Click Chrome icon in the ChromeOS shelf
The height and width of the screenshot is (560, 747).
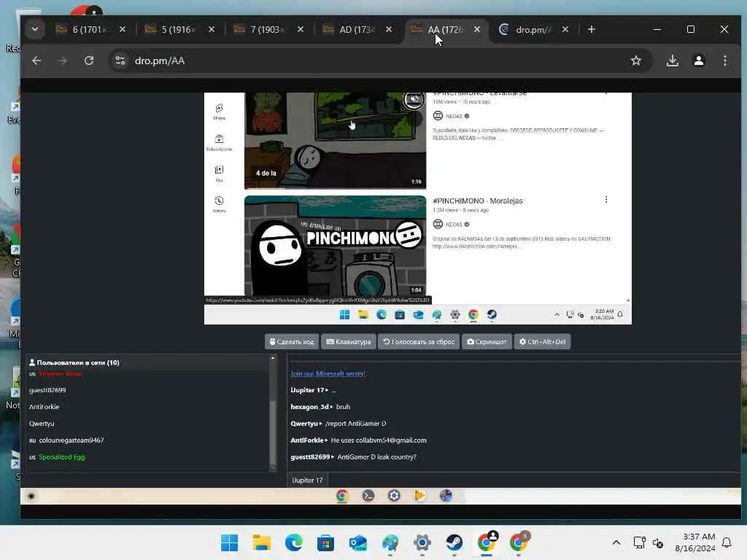[342, 496]
